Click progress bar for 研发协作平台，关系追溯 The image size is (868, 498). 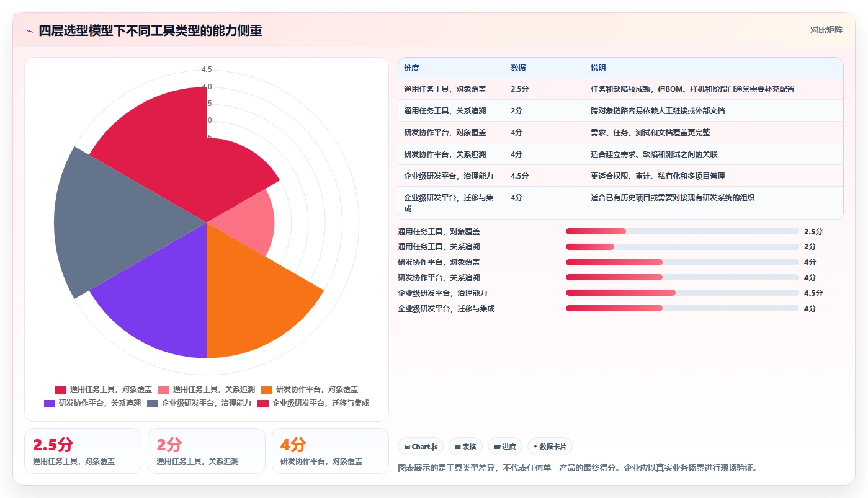[682, 278]
